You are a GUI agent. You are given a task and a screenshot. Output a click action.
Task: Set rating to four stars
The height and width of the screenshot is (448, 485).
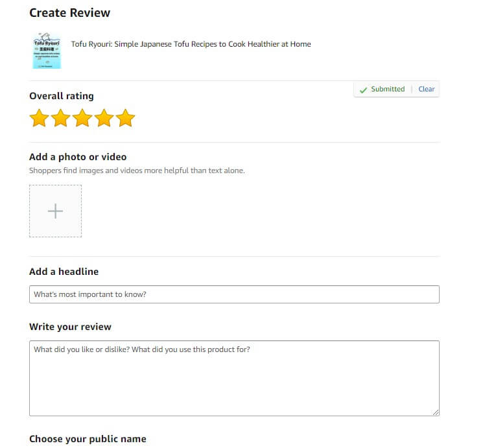[104, 118]
